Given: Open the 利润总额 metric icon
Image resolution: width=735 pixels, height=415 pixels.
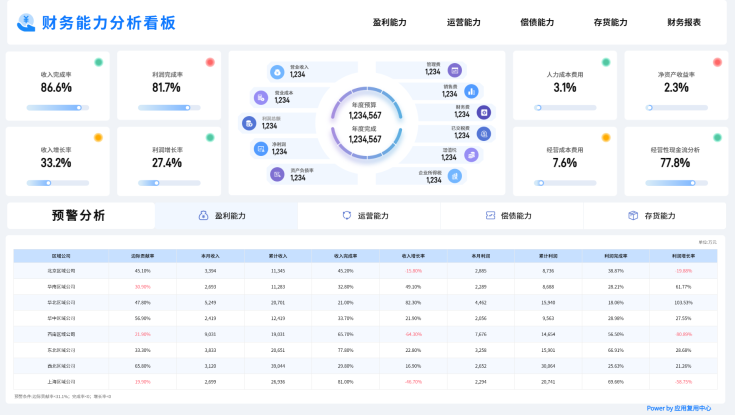Looking at the screenshot, I should click(250, 123).
